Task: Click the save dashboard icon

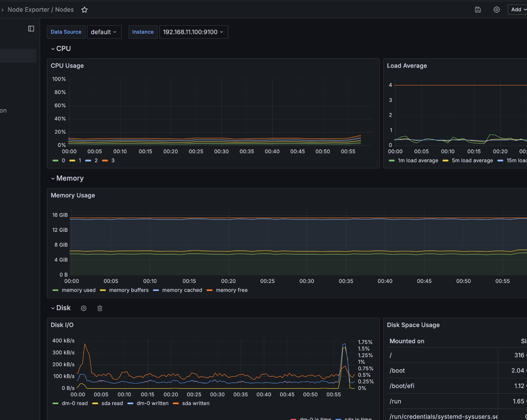Action: pos(478,10)
